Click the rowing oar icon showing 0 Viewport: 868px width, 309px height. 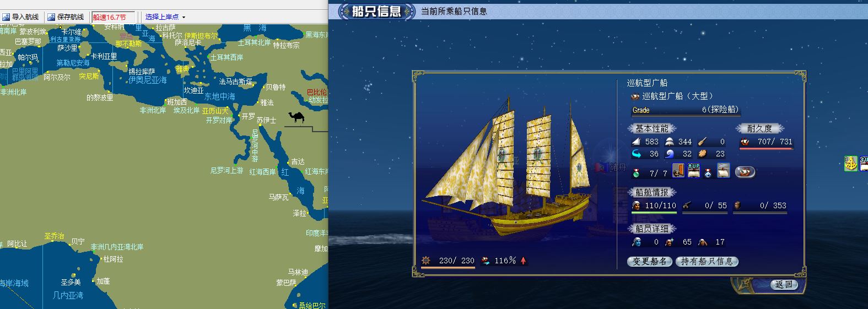coord(703,142)
